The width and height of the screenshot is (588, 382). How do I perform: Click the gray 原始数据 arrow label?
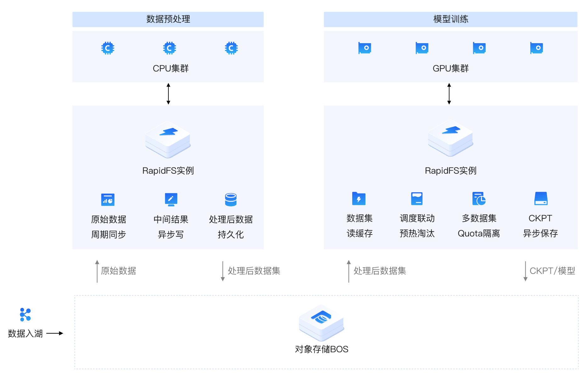(118, 271)
